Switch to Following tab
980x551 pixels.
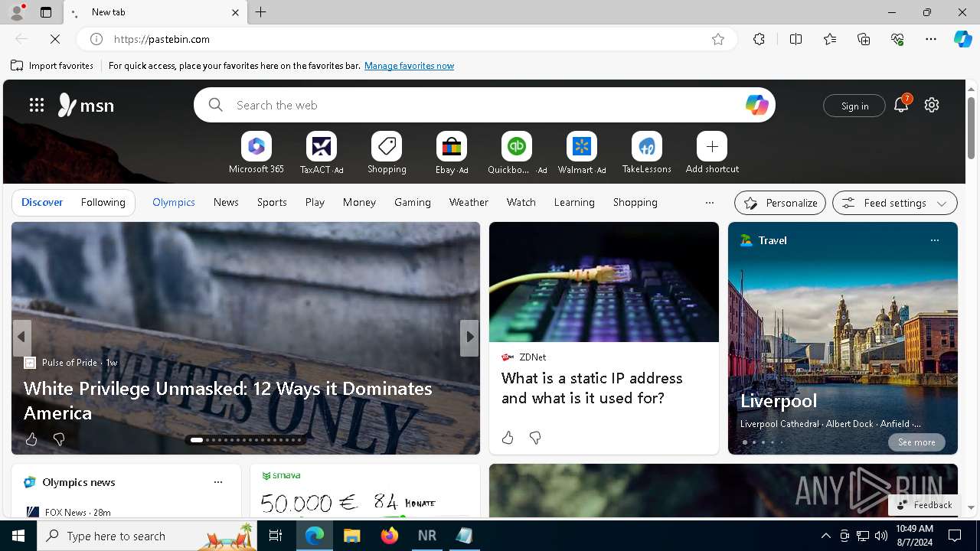103,202
